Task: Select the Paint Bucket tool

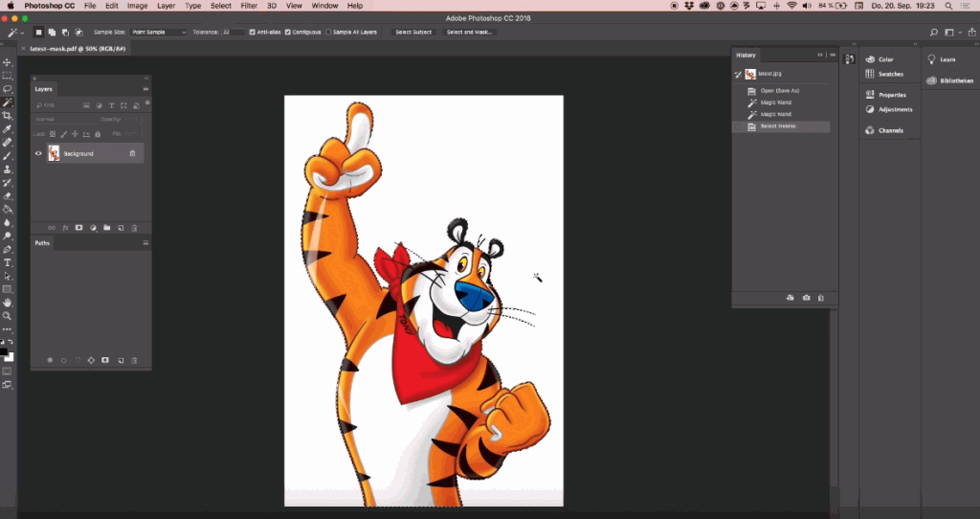Action: (x=8, y=209)
